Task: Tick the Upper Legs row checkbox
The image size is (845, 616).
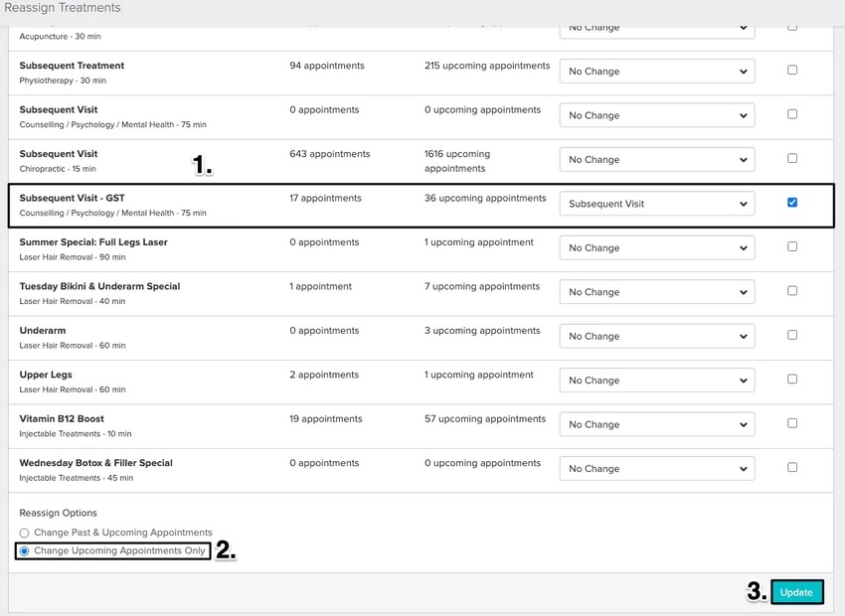Action: (x=792, y=380)
